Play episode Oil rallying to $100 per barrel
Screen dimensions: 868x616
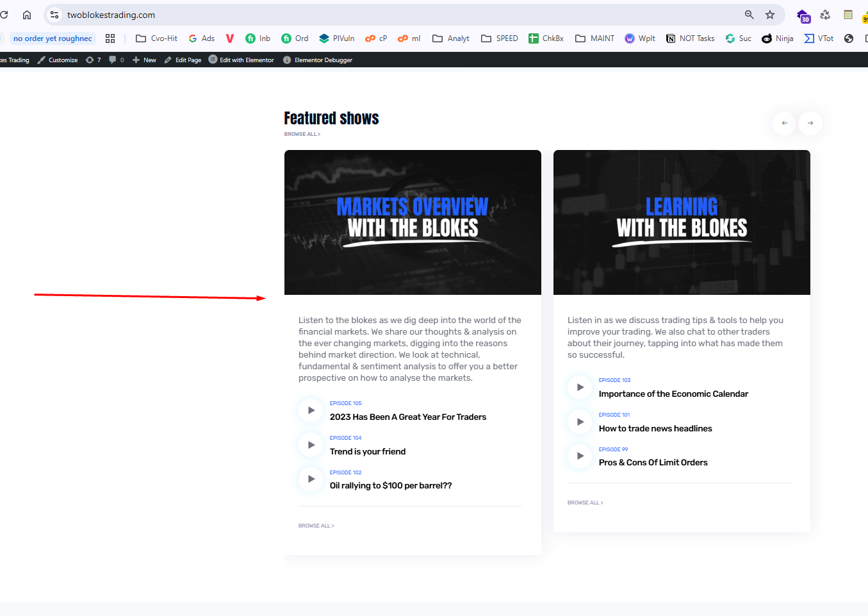click(311, 479)
